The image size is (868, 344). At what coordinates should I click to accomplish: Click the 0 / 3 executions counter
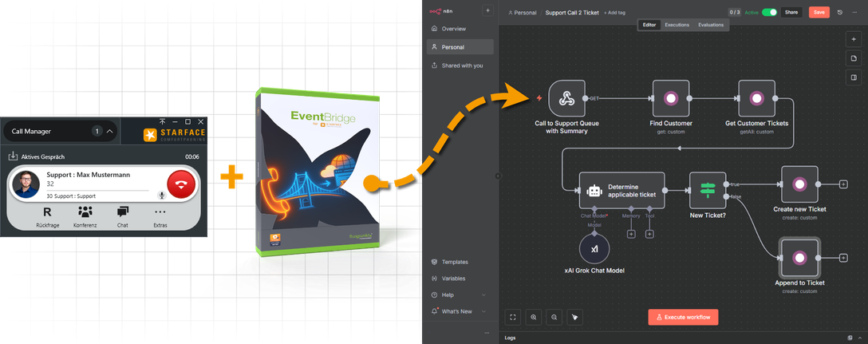[x=735, y=12]
